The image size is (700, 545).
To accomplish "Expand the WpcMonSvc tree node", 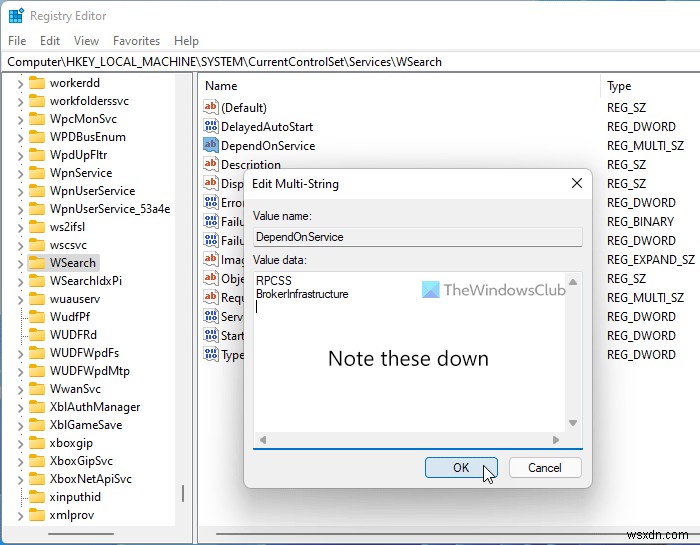I will pyautogui.click(x=20, y=120).
